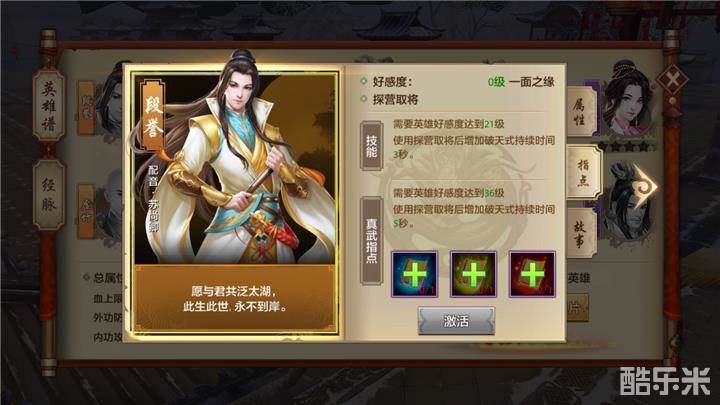The height and width of the screenshot is (405, 720).
Task: Switch to the 指点 guidance tab
Action: pyautogui.click(x=583, y=172)
